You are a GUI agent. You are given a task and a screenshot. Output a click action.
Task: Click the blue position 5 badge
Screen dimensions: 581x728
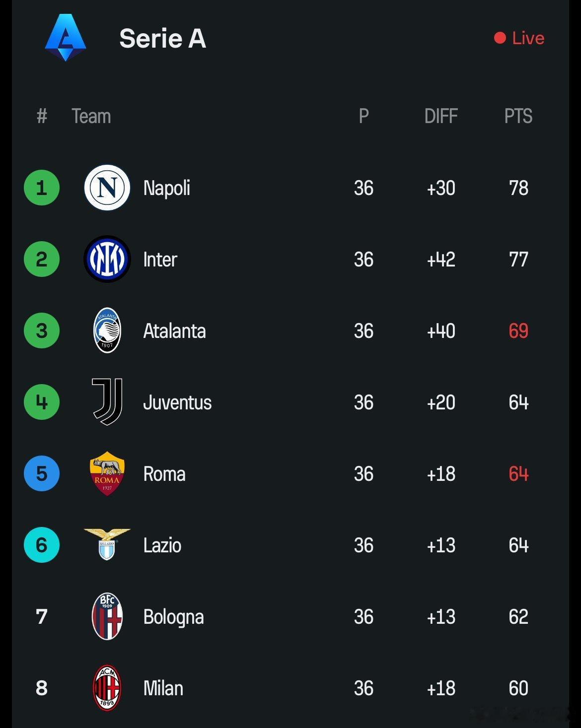click(42, 473)
